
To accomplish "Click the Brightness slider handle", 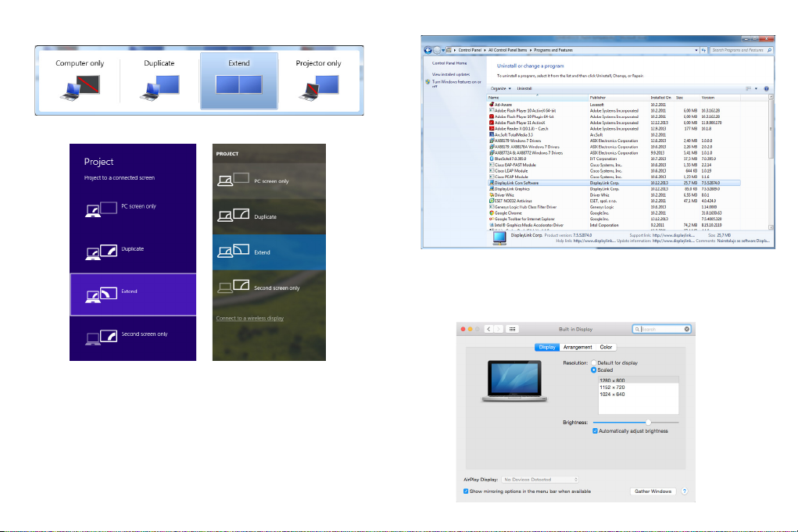I will (x=649, y=422).
